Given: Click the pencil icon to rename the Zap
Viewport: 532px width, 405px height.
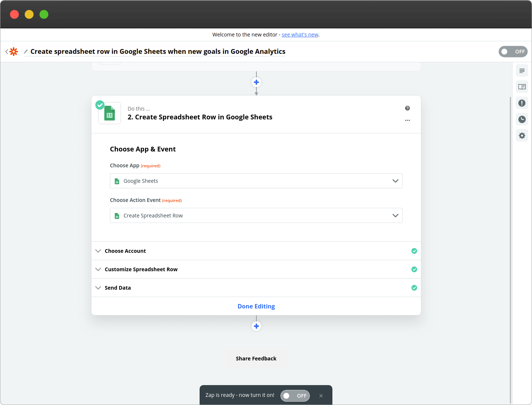Looking at the screenshot, I should [x=26, y=52].
